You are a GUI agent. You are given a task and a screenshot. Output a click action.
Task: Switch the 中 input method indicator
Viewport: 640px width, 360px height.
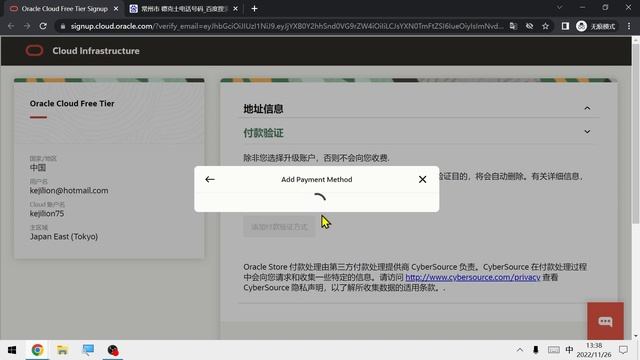tap(569, 350)
